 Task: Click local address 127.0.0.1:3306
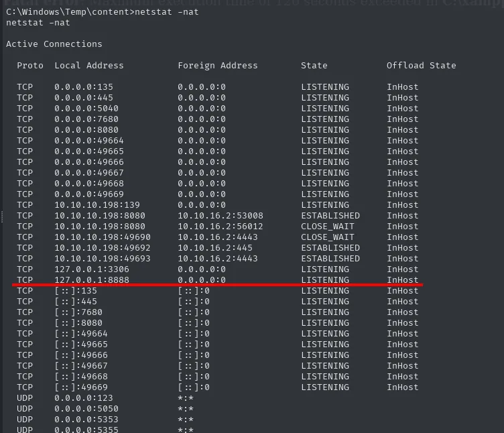point(92,269)
